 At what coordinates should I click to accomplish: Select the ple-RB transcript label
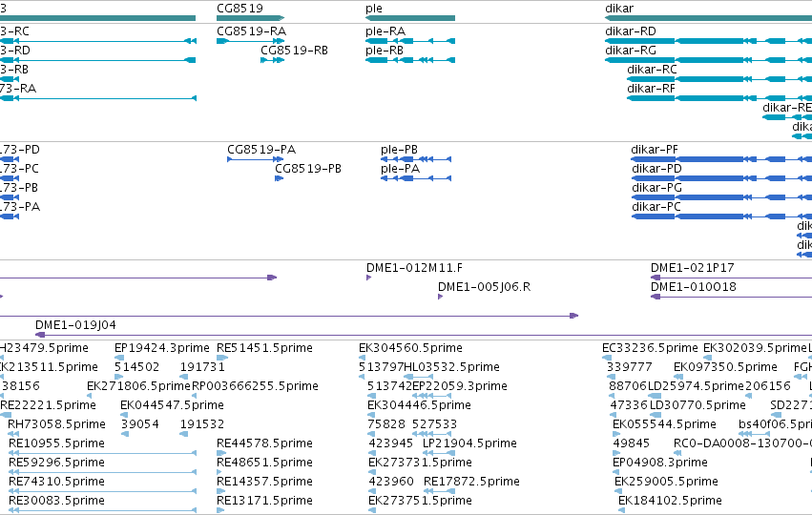pyautogui.click(x=385, y=51)
